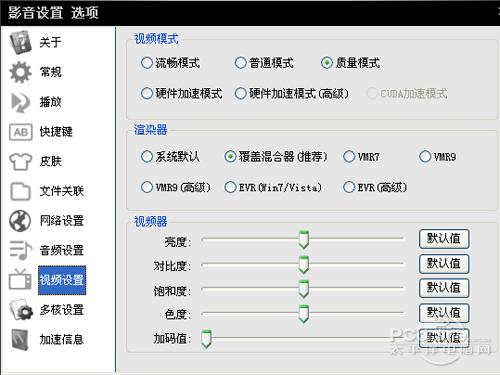Select the highlighted 视频设置 entry
The height and width of the screenshot is (375, 500).
62,280
